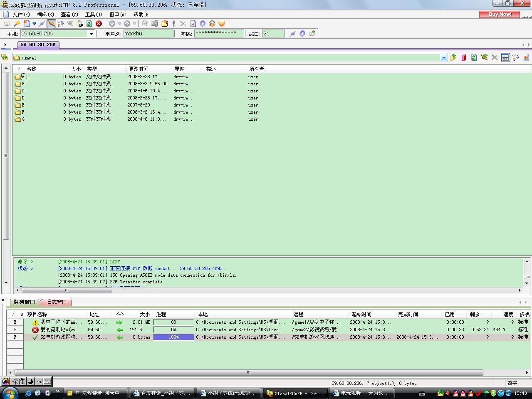Go up one folder using remote pane icon

pos(453,57)
